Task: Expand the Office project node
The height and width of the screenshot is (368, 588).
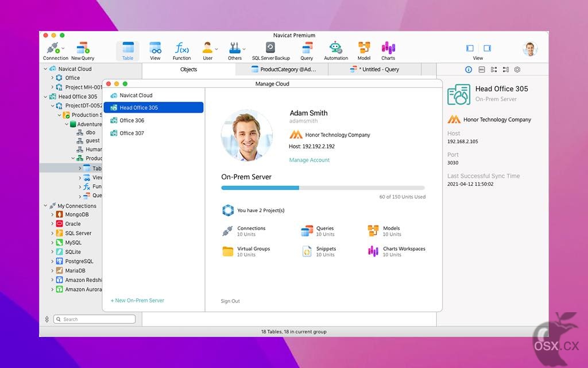Action: [x=52, y=78]
